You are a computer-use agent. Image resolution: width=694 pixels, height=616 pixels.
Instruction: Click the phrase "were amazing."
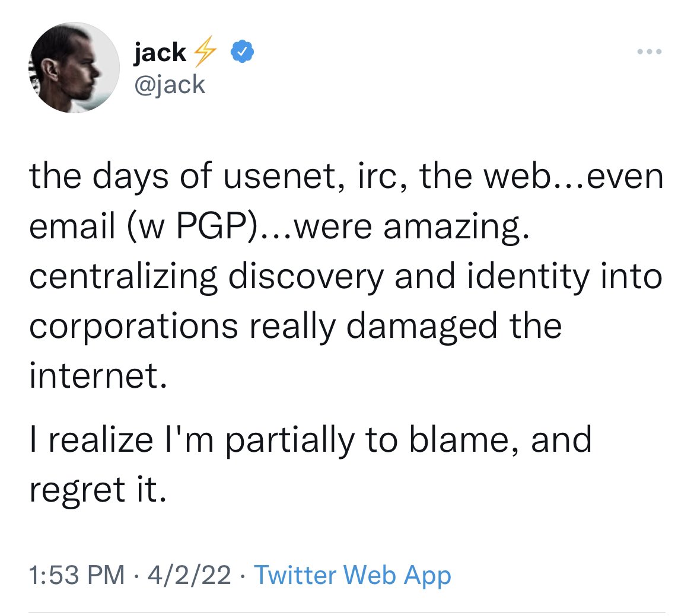pos(411,226)
